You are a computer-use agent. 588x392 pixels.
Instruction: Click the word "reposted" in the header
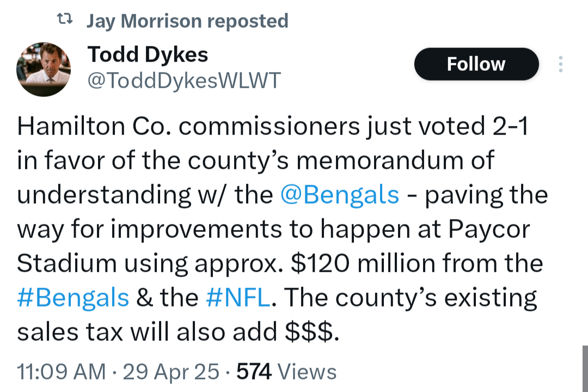[x=248, y=21]
